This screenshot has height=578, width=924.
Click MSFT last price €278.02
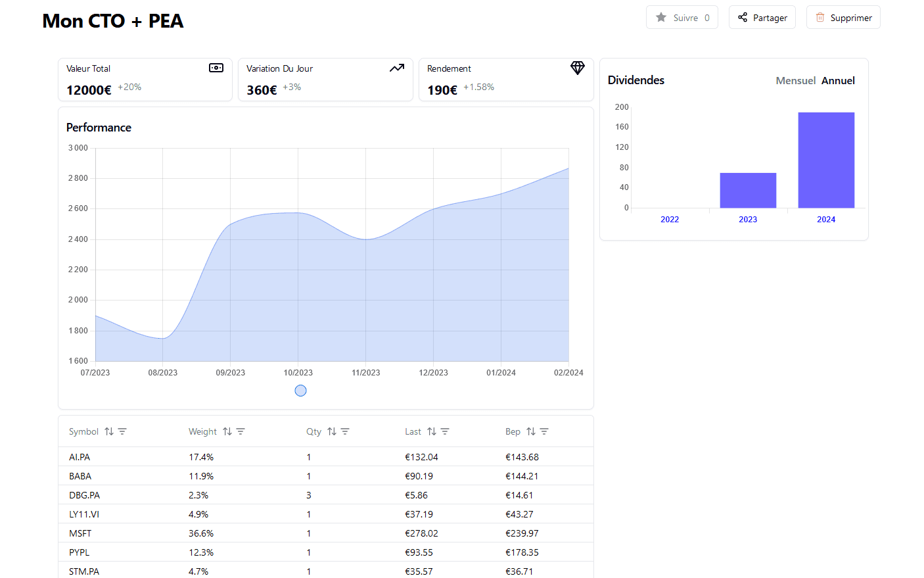click(421, 533)
